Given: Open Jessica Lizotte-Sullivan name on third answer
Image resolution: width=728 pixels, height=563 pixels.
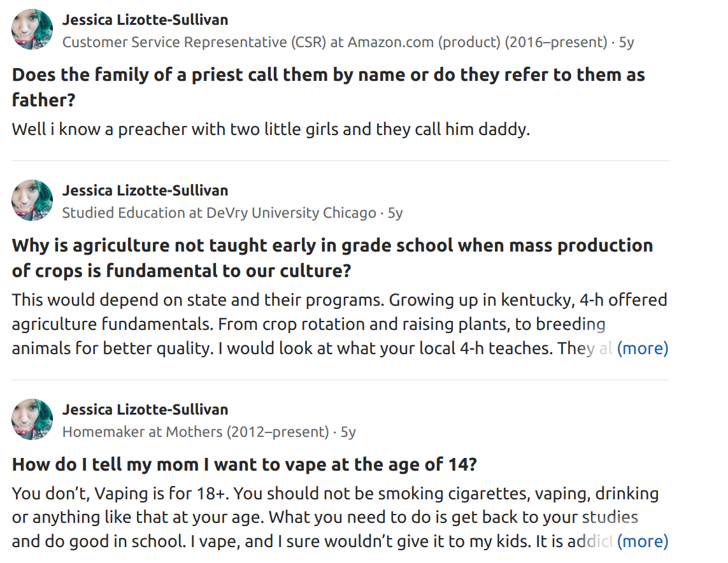Looking at the screenshot, I should [x=145, y=410].
